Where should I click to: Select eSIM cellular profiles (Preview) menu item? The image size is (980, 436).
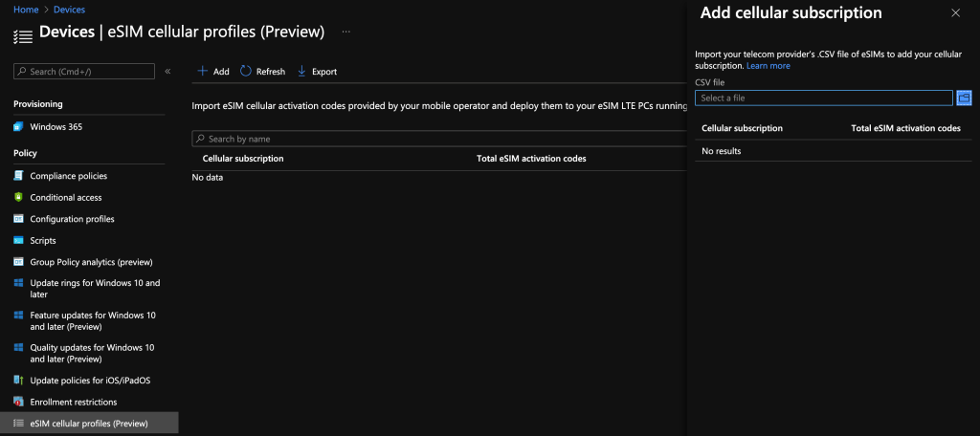[89, 423]
